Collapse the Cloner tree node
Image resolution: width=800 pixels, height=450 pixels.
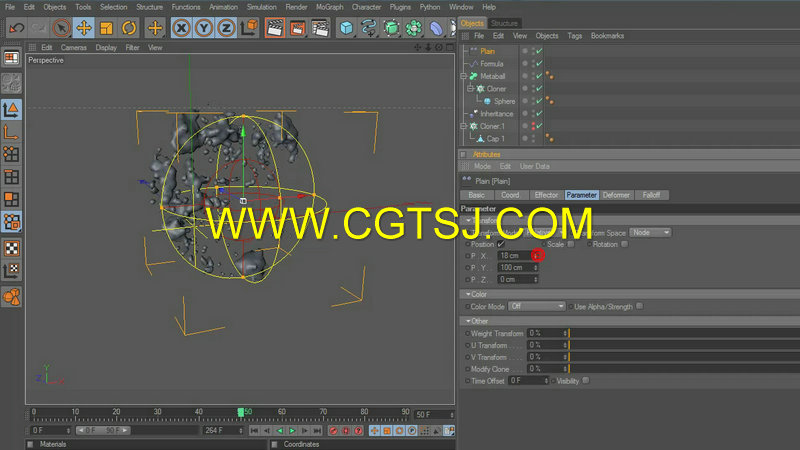tap(471, 89)
